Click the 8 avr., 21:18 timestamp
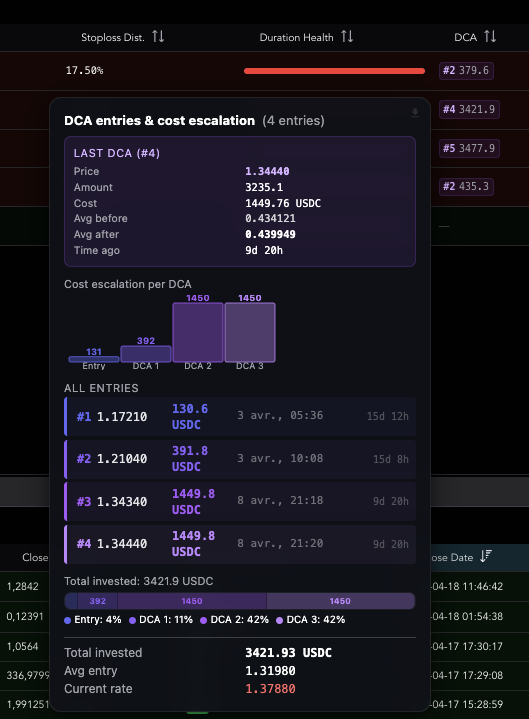 pos(280,500)
